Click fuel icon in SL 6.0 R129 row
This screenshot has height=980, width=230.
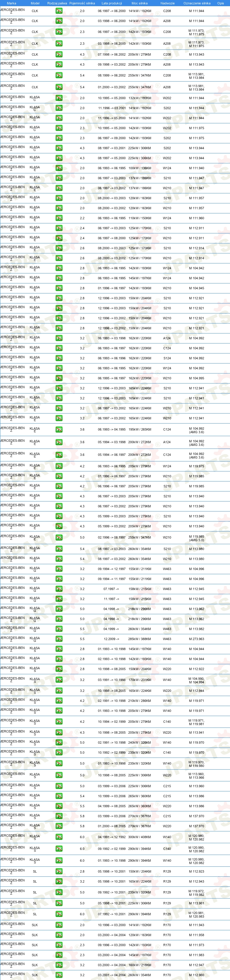tap(59, 914)
